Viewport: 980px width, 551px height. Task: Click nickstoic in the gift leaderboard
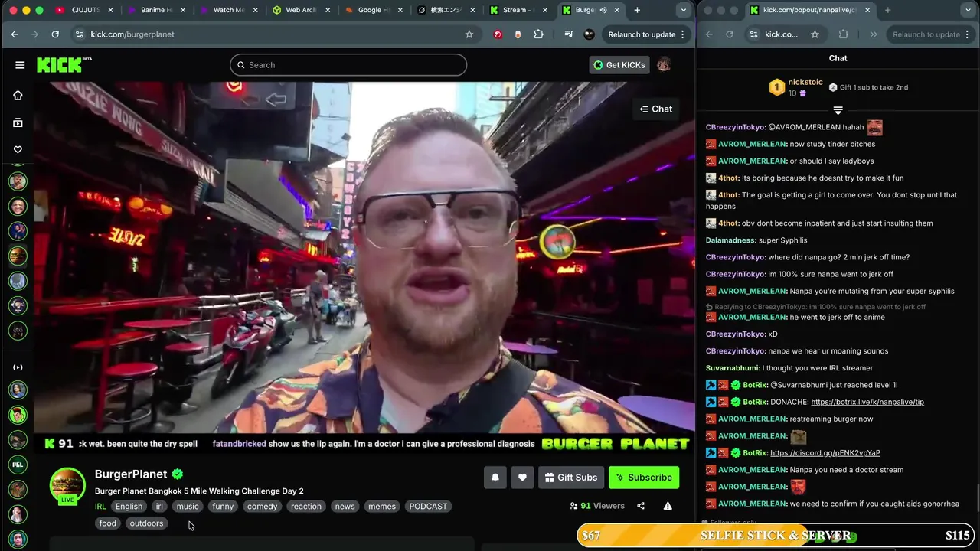805,82
